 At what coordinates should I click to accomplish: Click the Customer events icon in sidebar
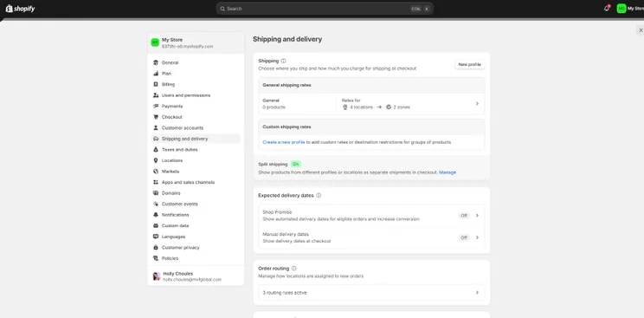point(156,204)
